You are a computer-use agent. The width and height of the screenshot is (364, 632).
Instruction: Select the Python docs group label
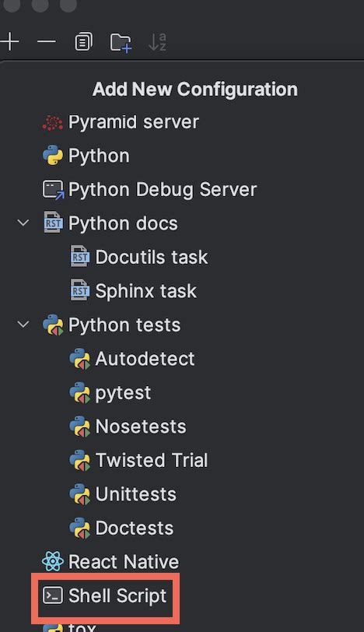[x=123, y=223]
